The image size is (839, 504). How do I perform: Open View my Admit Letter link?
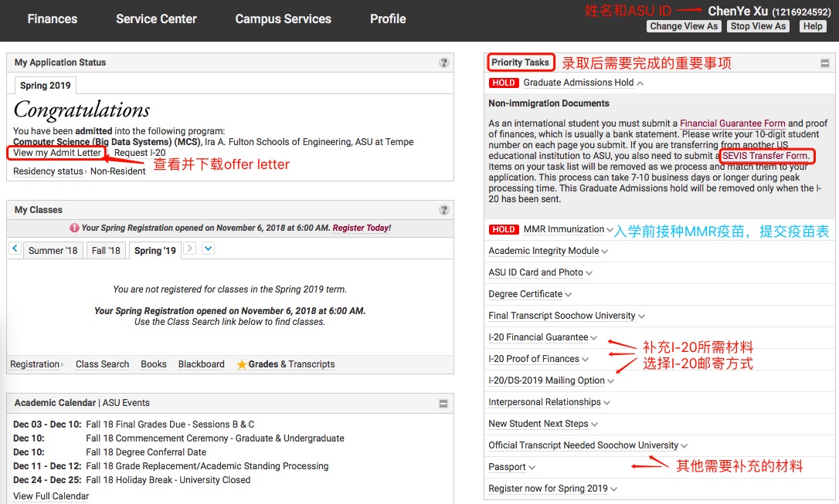(57, 153)
